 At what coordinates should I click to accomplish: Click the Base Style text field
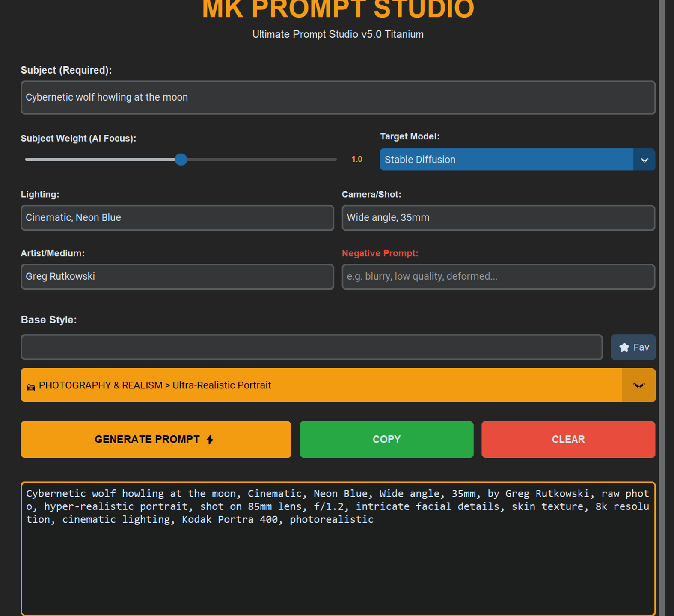(x=312, y=347)
